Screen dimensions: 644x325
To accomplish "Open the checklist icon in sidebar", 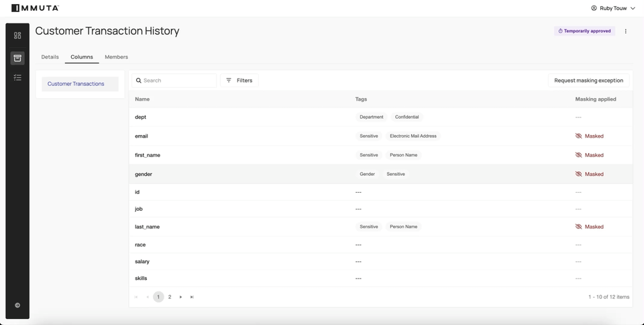I will [17, 78].
